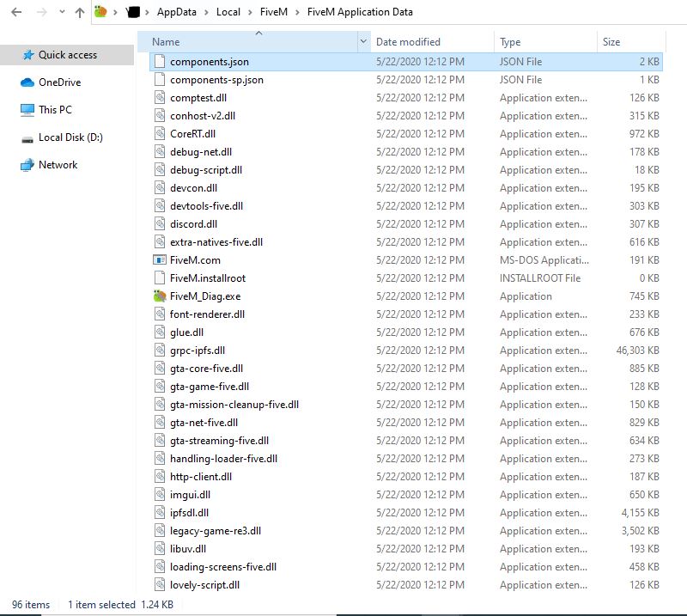Image resolution: width=687 pixels, height=616 pixels.
Task: Open OneDrive in navigation pane
Action: point(59,82)
